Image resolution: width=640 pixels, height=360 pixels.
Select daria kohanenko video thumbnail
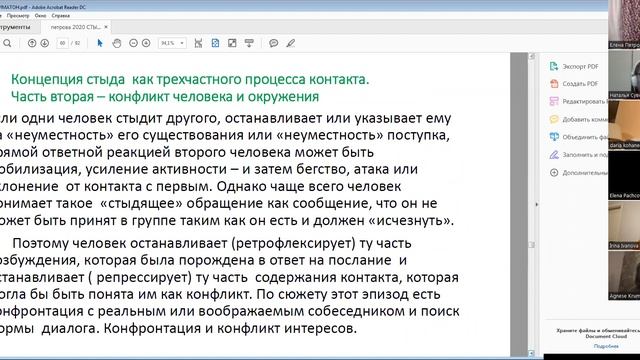point(624,125)
